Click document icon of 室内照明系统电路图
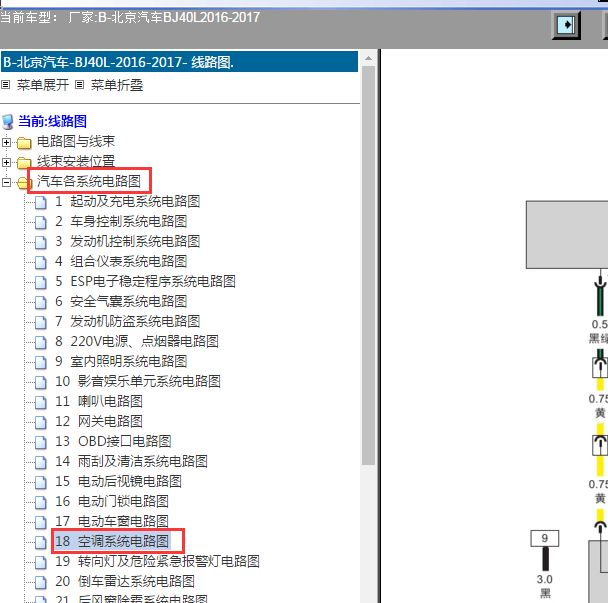Screen dimensions: 608x603 (x=40, y=363)
